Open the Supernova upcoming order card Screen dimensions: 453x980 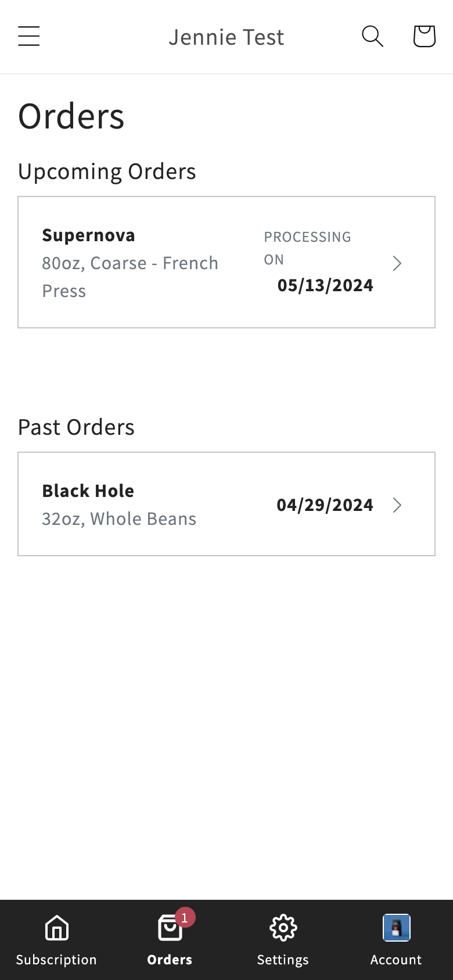pyautogui.click(x=227, y=262)
